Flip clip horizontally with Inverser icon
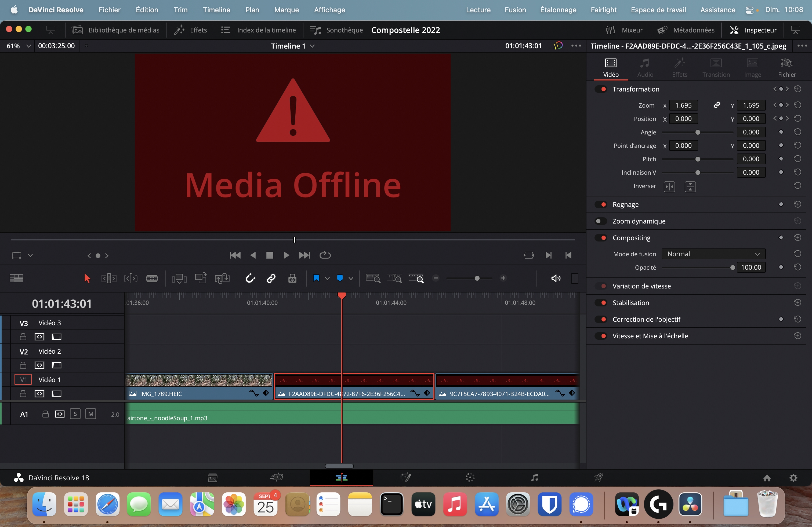Image resolution: width=812 pixels, height=527 pixels. (x=669, y=186)
